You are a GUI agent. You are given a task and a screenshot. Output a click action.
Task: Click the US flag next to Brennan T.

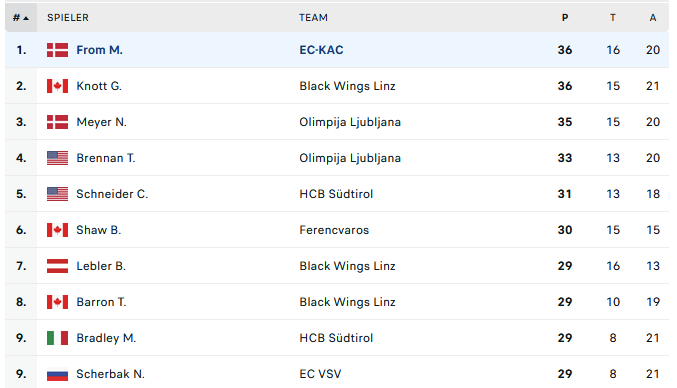coord(57,158)
